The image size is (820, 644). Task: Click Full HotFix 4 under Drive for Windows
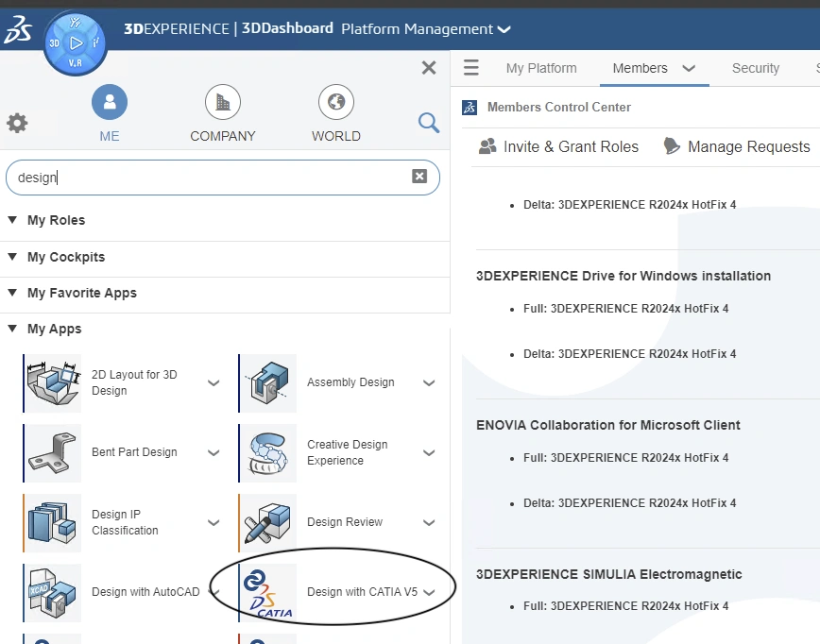[x=626, y=309]
